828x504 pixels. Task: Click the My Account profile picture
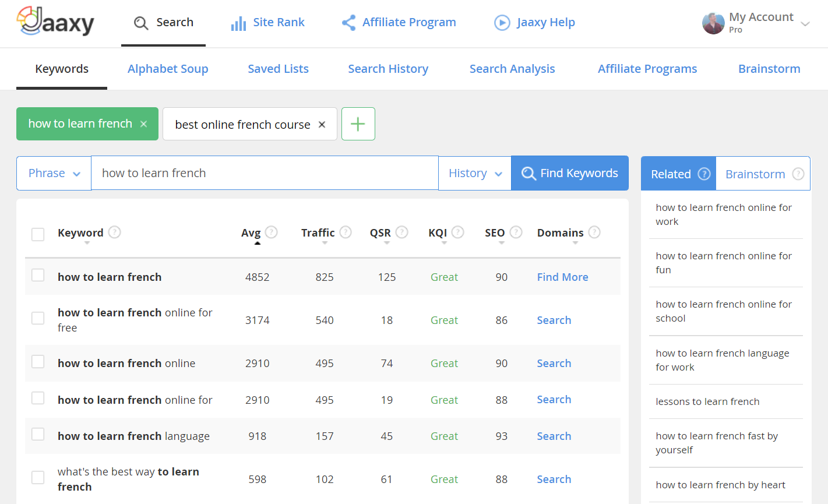pos(713,23)
